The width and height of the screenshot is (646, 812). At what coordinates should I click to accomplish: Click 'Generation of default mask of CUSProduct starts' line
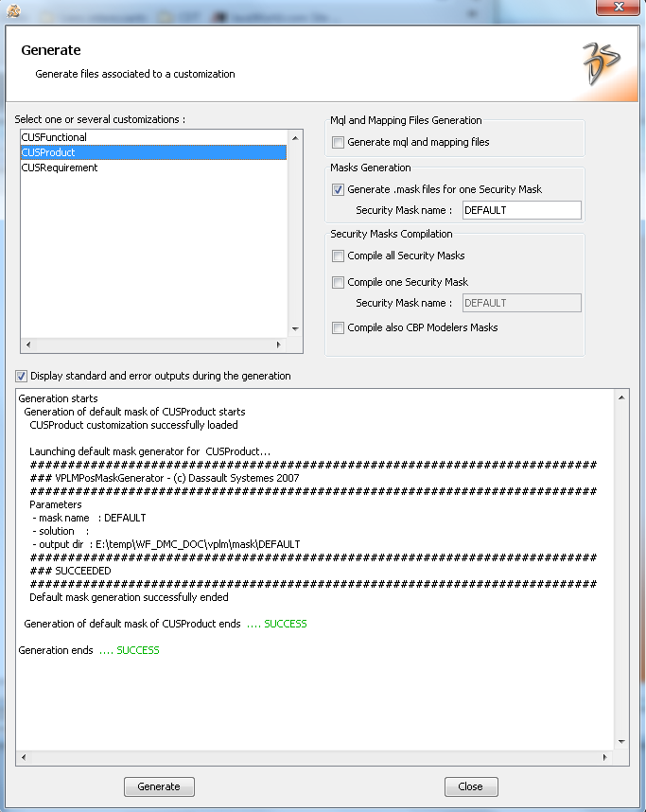[x=134, y=413]
